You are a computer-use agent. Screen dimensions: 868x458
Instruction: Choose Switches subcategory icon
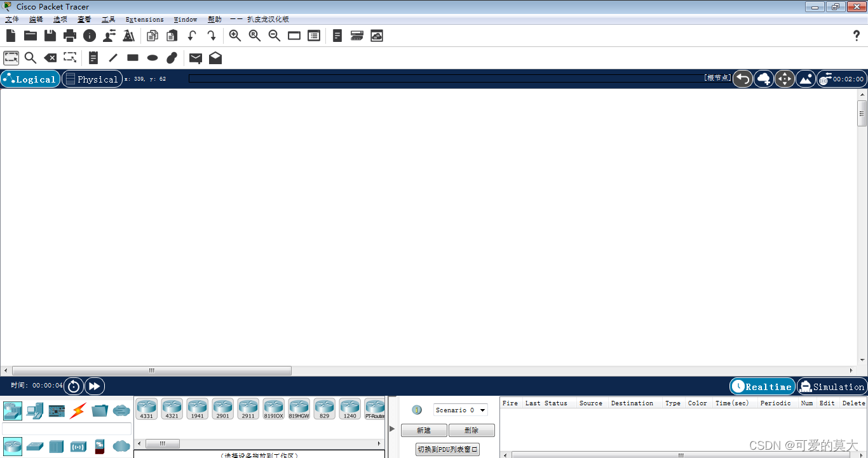pyautogui.click(x=34, y=447)
